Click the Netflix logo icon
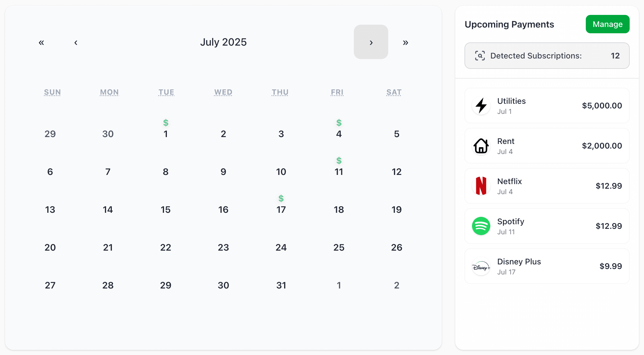This screenshot has height=355, width=644. [x=481, y=186]
